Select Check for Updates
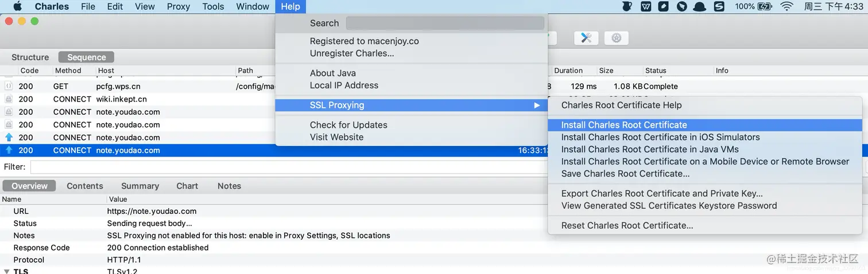 [x=412, y=125]
